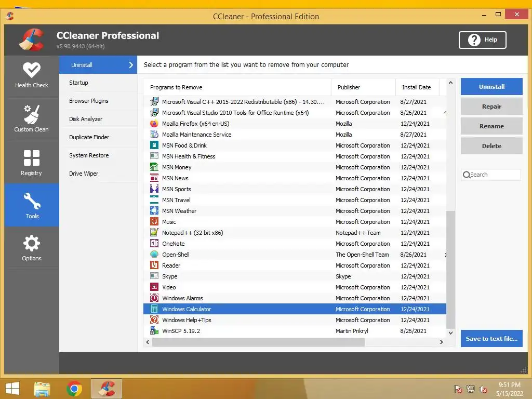
Task: Click the Video program icon
Action: (154, 287)
